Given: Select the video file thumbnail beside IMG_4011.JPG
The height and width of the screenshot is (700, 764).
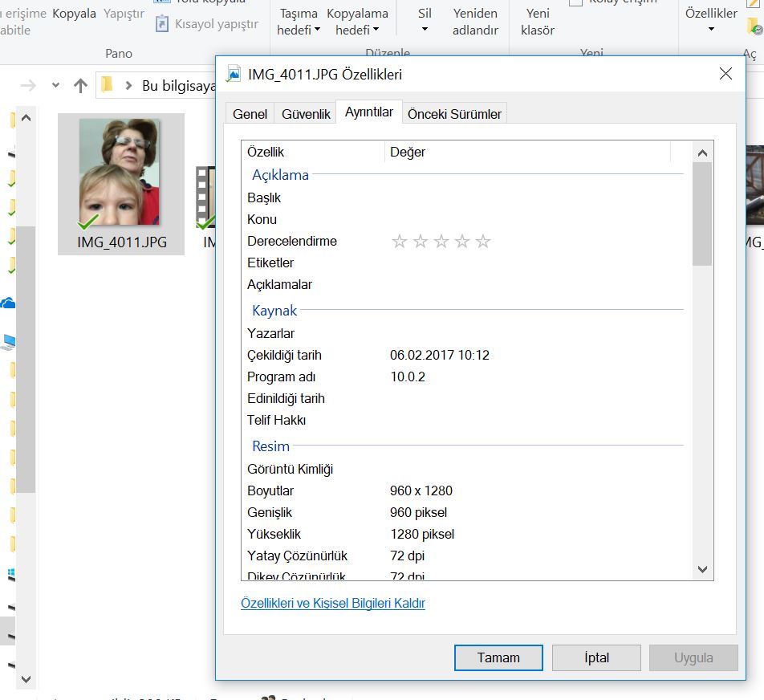Looking at the screenshot, I should tap(205, 197).
